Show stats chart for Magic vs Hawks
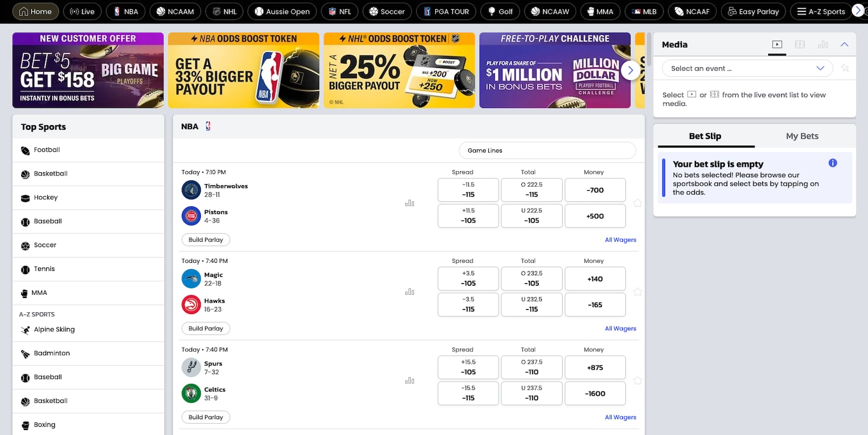This screenshot has height=435, width=868. [410, 292]
